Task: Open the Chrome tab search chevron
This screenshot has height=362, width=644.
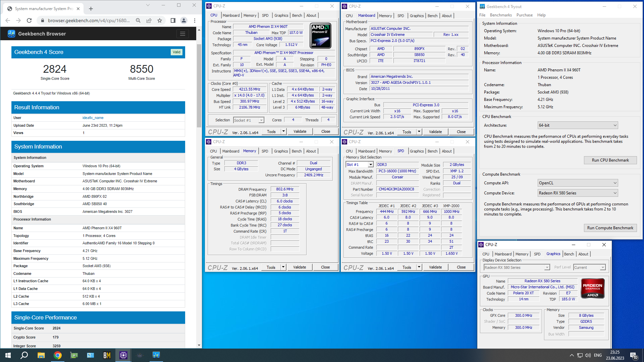Action: pyautogui.click(x=148, y=5)
